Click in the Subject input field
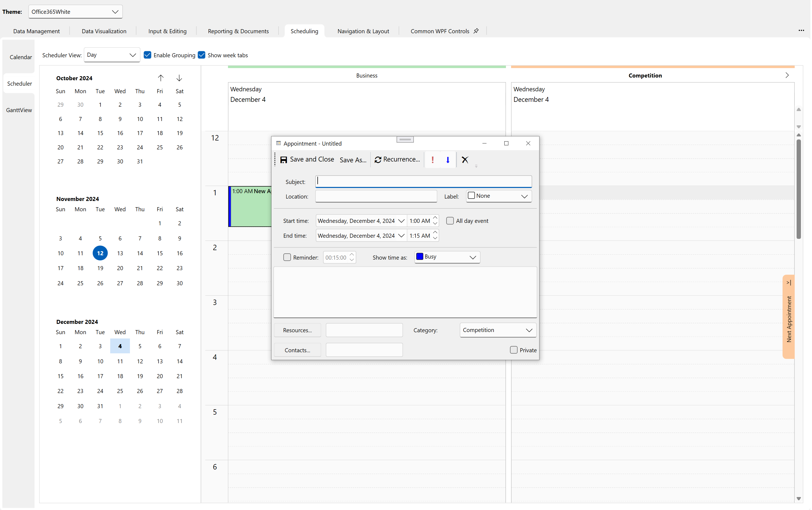This screenshot has width=812, height=510. click(x=424, y=182)
